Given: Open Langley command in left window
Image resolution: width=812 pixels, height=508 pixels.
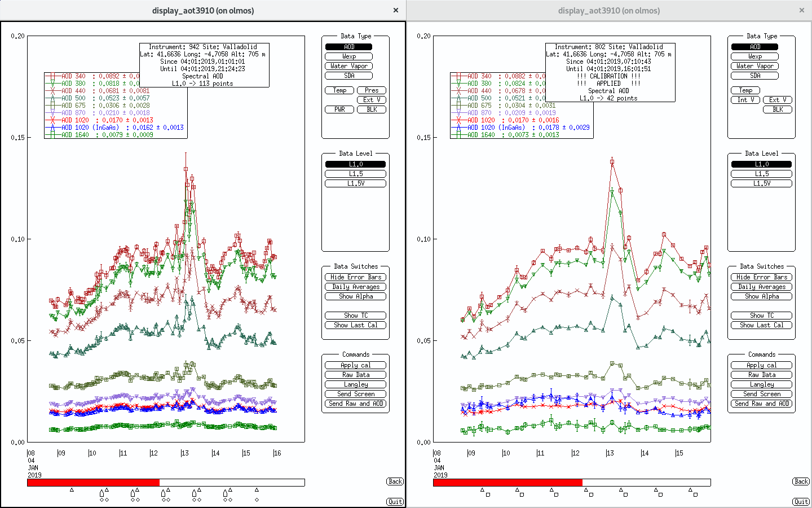Looking at the screenshot, I should click(x=355, y=384).
